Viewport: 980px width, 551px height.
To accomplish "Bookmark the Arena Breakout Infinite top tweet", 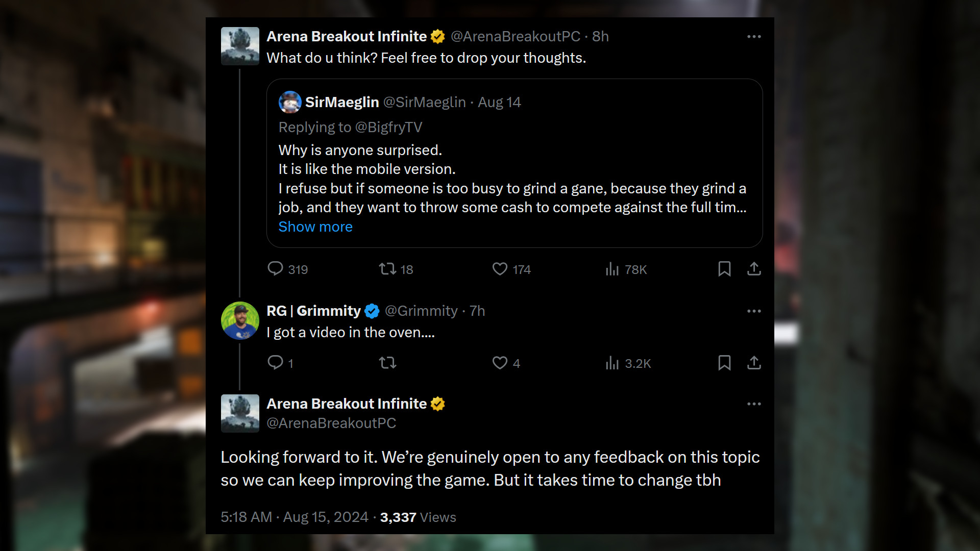I will pyautogui.click(x=724, y=269).
